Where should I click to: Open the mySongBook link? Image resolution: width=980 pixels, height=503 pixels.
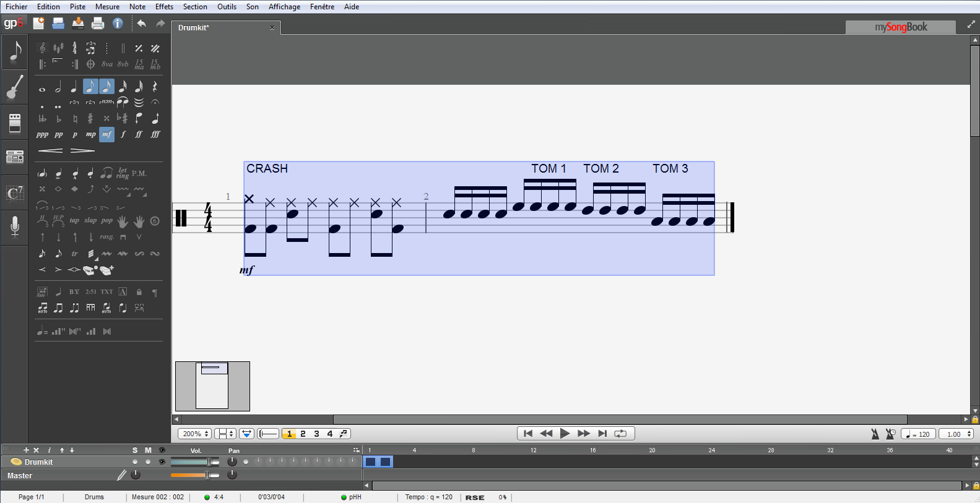(901, 27)
